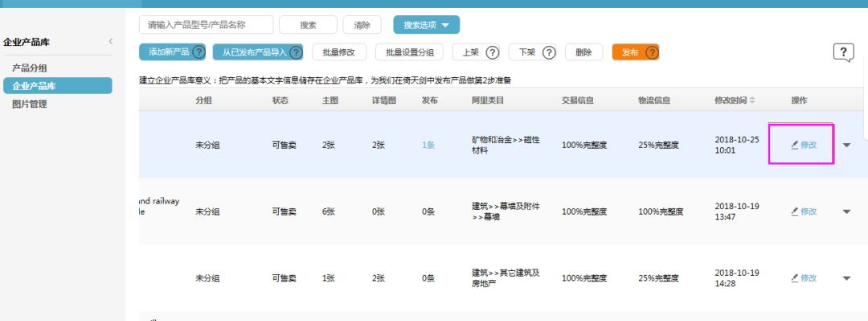The width and height of the screenshot is (868, 321).
Task: Click the help icon on the orange 发布 button
Action: click(x=652, y=52)
